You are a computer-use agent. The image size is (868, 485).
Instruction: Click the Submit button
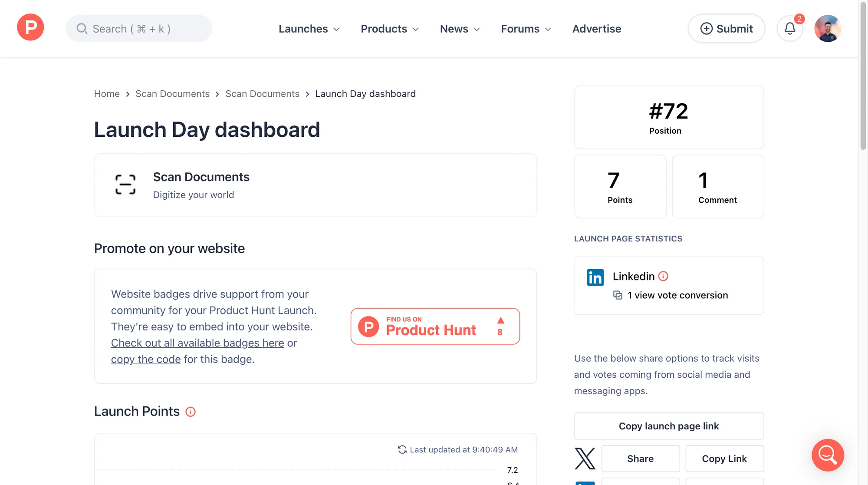click(726, 28)
